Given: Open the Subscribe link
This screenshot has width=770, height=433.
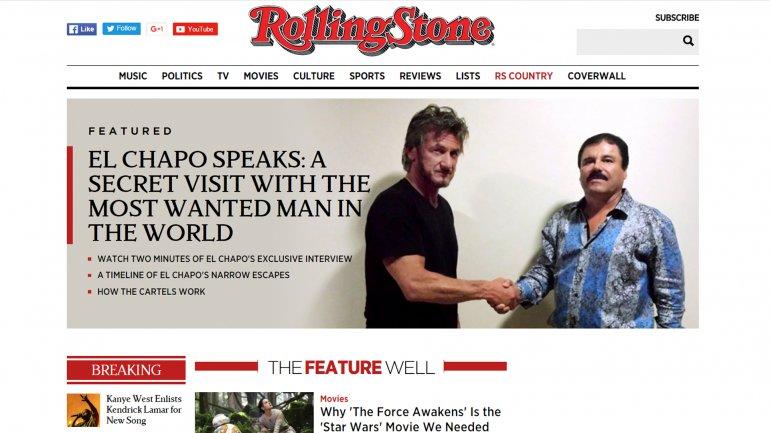Looking at the screenshot, I should [677, 18].
